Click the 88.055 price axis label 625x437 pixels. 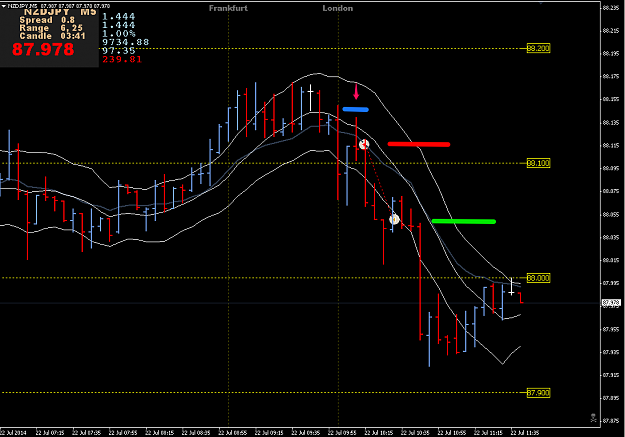pyautogui.click(x=611, y=215)
